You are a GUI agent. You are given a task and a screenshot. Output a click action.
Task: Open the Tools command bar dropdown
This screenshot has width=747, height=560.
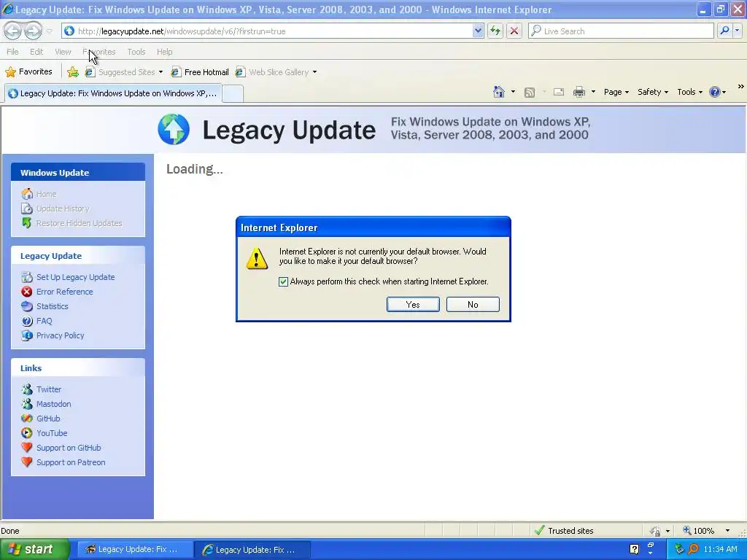coord(690,92)
